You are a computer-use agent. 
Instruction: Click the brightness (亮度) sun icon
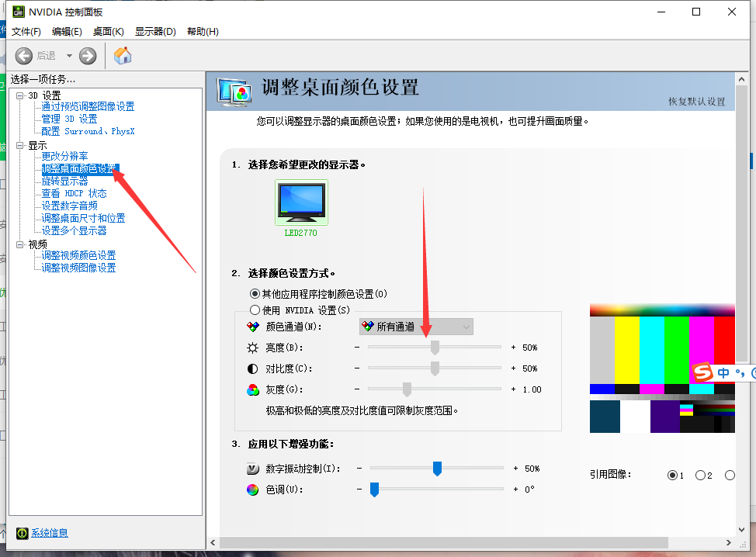[x=252, y=347]
